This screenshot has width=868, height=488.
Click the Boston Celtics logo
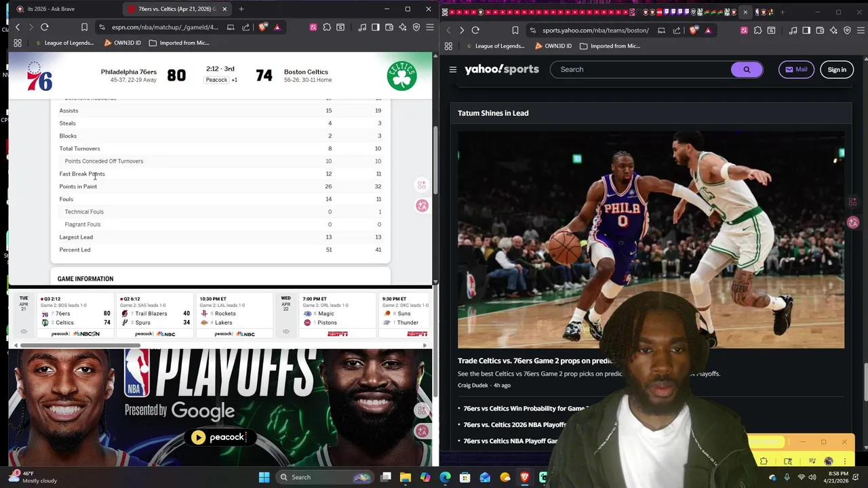pyautogui.click(x=401, y=76)
